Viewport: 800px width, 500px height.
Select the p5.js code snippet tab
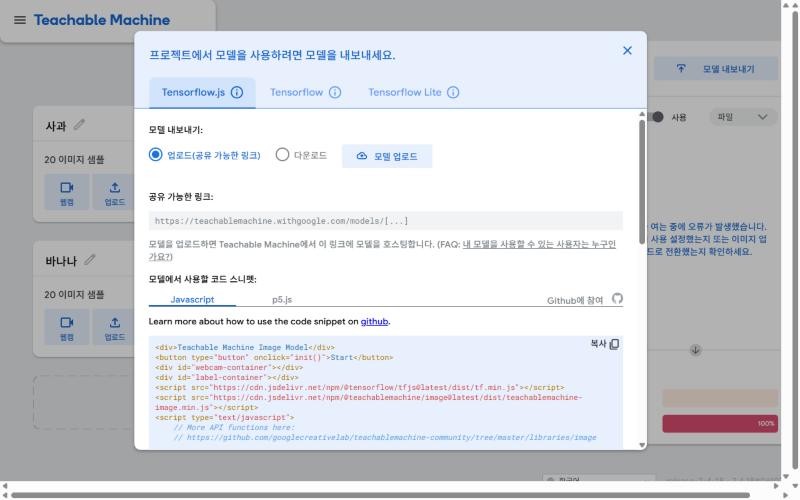point(282,299)
